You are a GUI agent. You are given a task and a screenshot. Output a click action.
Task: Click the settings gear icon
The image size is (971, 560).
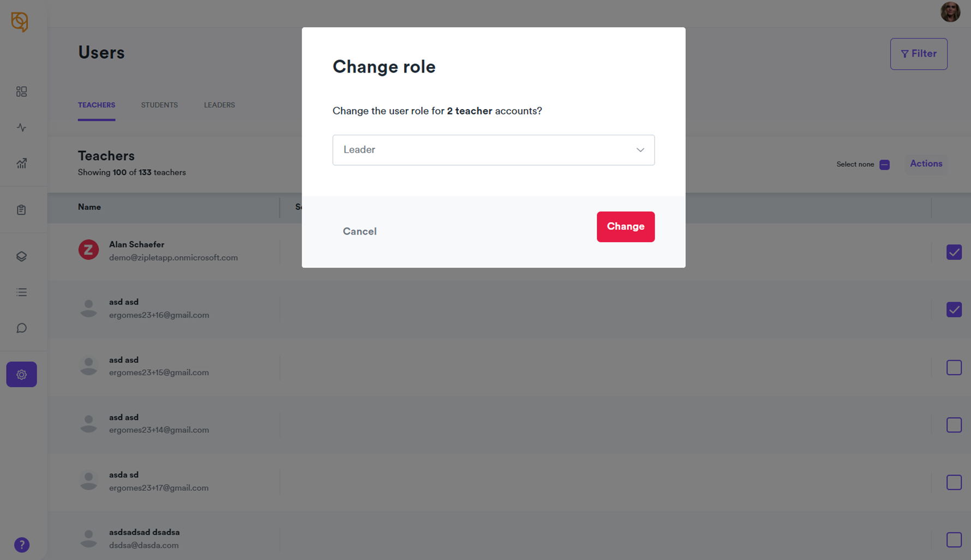pyautogui.click(x=21, y=375)
